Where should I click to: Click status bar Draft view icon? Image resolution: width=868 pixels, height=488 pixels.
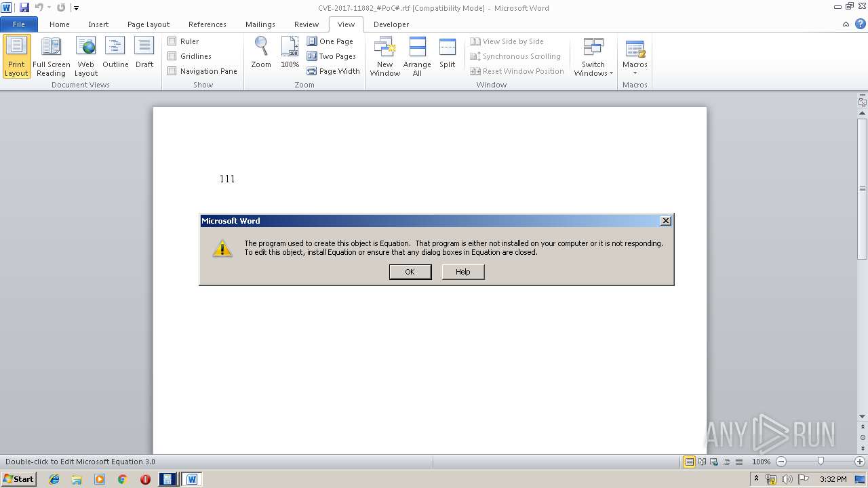point(738,462)
